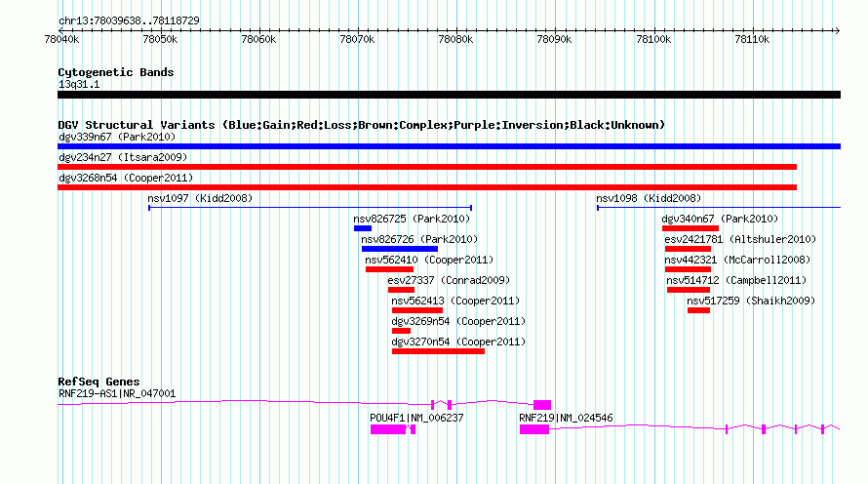868x484 pixels.
Task: Open esv27337 (Conrad2009) variant
Action: click(x=449, y=280)
